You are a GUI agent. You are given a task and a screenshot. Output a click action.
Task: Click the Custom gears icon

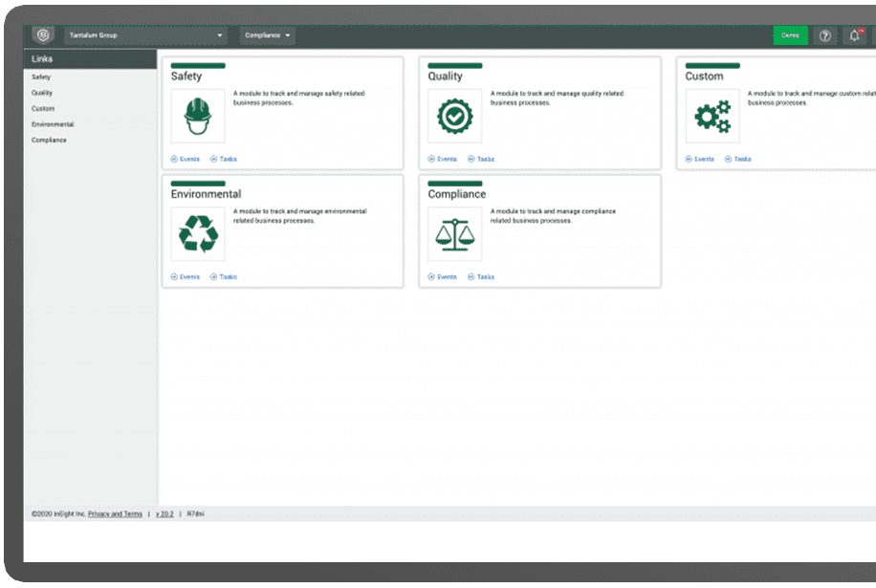pos(712,117)
